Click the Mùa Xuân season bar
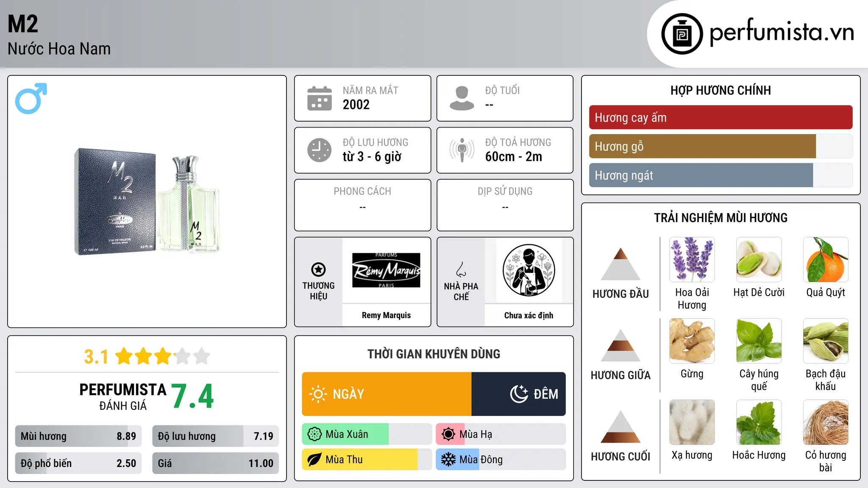This screenshot has height=488, width=868. click(367, 434)
